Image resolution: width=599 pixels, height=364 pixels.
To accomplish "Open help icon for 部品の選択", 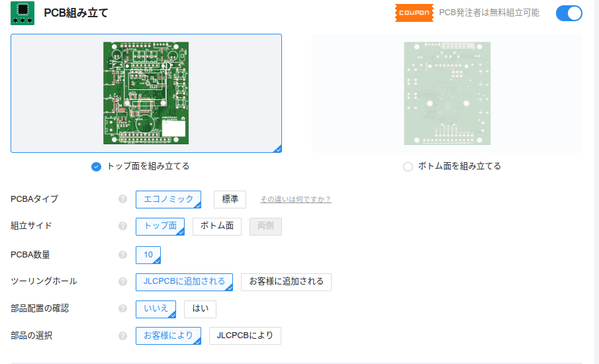I will click(x=122, y=336).
